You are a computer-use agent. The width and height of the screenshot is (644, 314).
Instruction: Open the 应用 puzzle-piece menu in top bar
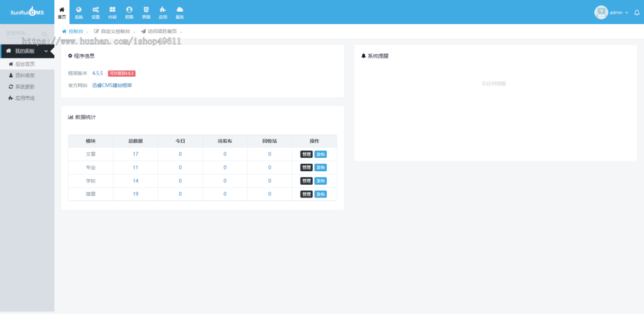[x=163, y=12]
